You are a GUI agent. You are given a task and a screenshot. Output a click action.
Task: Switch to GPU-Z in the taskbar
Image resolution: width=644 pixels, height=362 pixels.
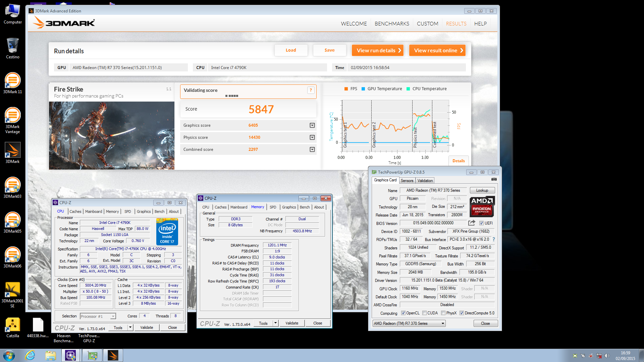point(92,355)
